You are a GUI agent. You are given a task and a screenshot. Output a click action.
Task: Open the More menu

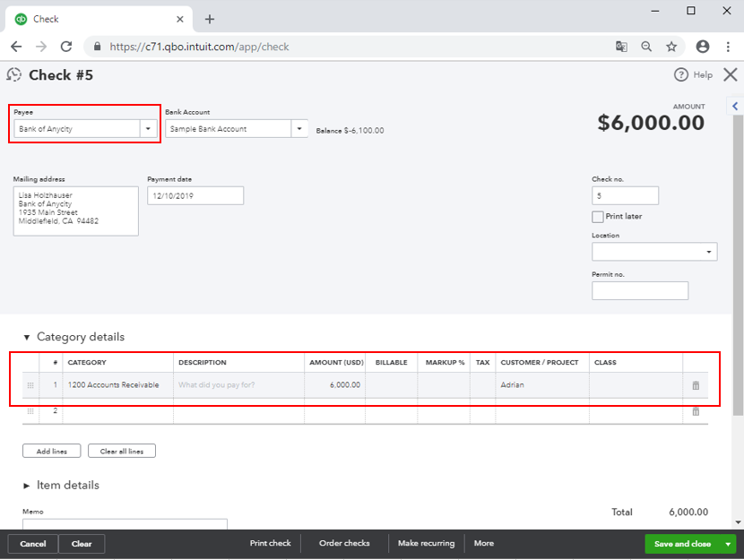pyautogui.click(x=483, y=543)
